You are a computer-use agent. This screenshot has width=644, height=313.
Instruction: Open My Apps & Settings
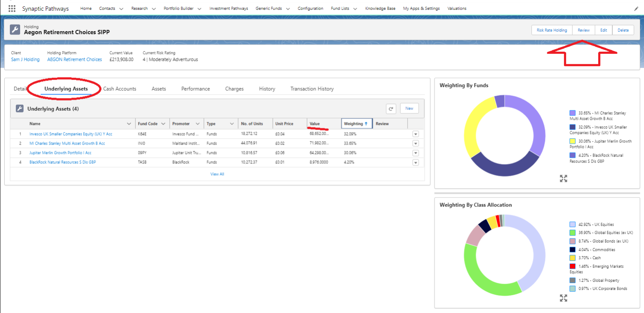(421, 9)
